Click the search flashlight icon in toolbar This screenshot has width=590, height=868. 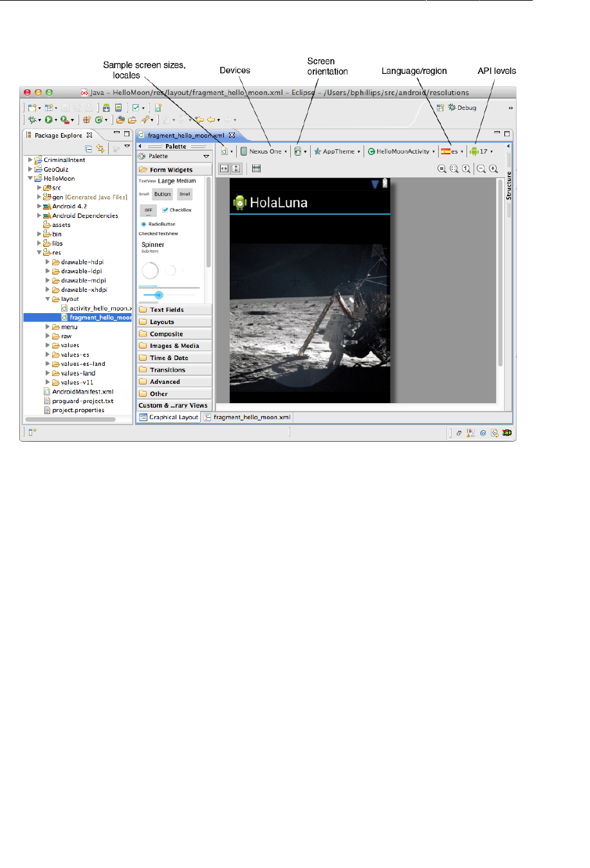coord(146,120)
